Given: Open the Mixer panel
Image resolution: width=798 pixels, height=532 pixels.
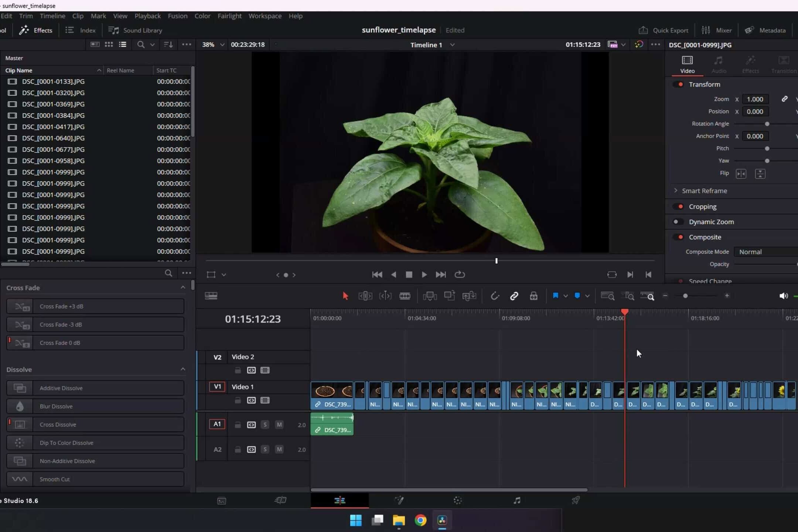Looking at the screenshot, I should point(716,30).
